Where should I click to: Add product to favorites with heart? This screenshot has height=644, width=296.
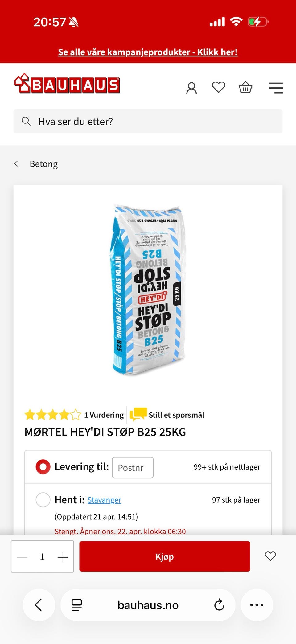[x=270, y=556]
